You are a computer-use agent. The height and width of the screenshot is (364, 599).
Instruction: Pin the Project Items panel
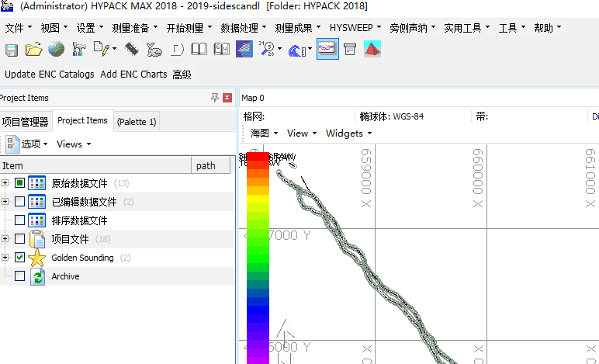[215, 98]
